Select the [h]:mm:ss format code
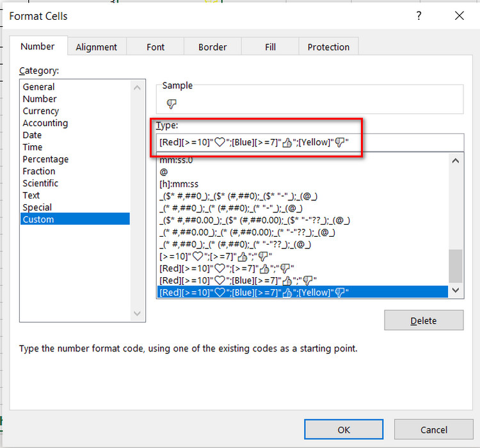This screenshot has height=448, width=480. [x=179, y=184]
